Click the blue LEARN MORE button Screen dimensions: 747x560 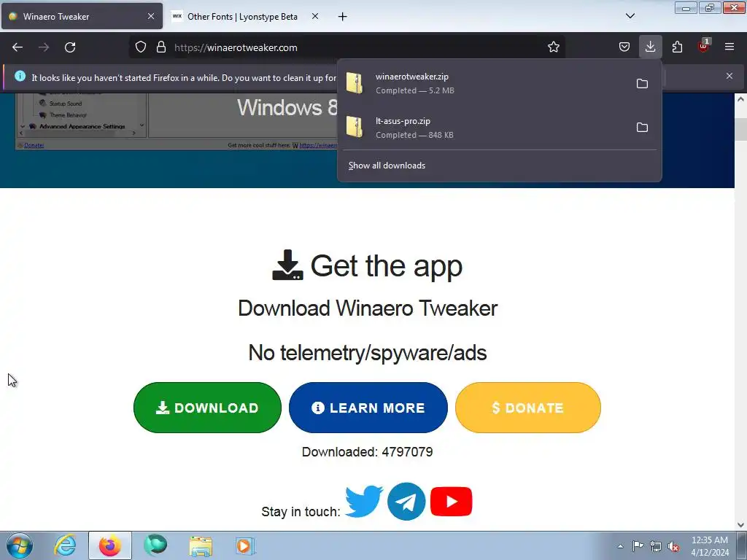(368, 408)
